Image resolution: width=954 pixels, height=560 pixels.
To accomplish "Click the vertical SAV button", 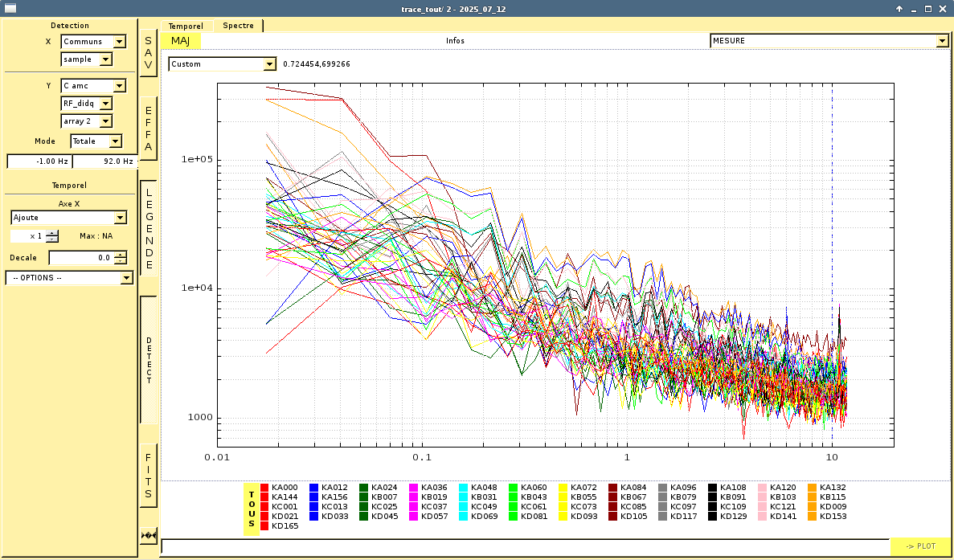I will pyautogui.click(x=148, y=53).
